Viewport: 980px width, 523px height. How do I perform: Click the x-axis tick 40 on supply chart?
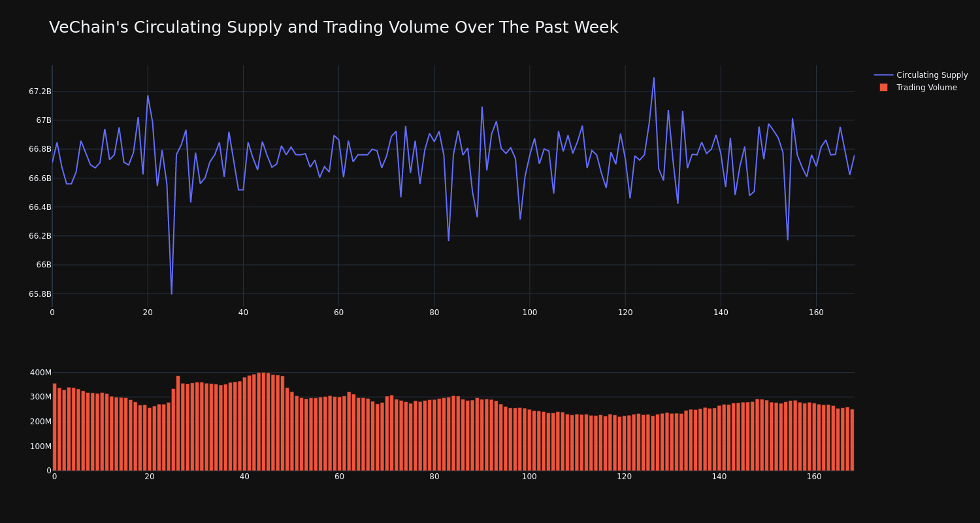(243, 312)
